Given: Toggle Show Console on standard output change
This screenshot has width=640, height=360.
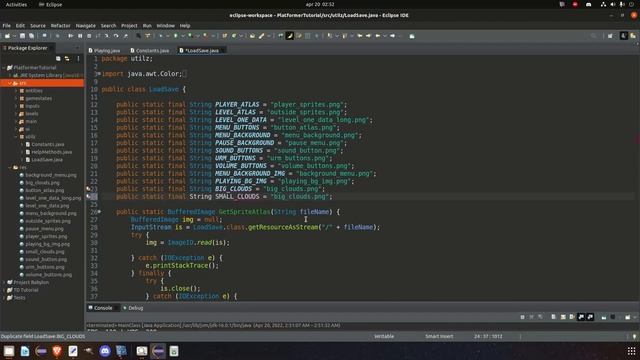Looking at the screenshot, I should pyautogui.click(x=581, y=317).
